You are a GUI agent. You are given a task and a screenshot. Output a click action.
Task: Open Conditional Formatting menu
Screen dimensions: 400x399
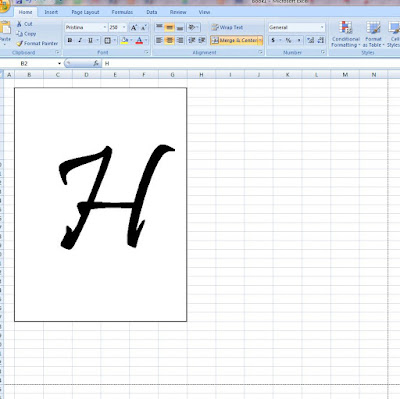point(346,34)
